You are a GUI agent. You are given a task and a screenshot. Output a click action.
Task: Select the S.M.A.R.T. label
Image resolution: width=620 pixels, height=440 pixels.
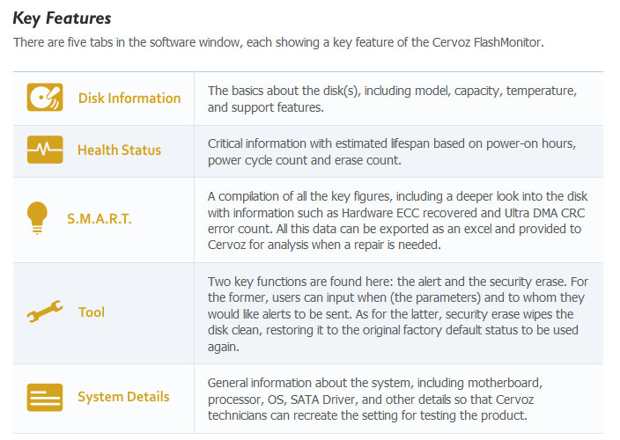coord(99,219)
